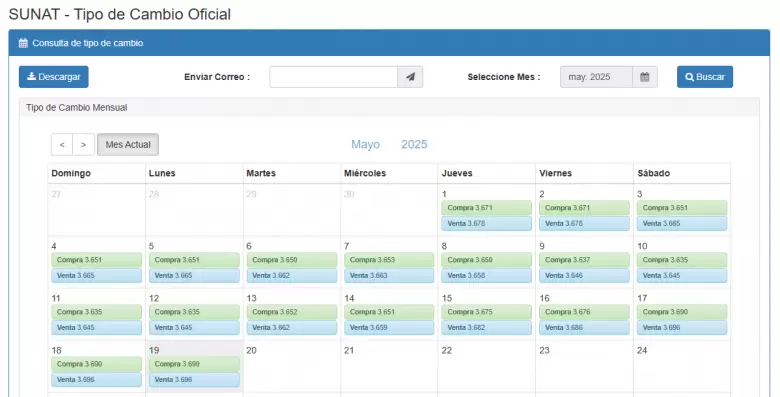Image resolution: width=780 pixels, height=397 pixels.
Task: Select Compra 3.650 on Thursday May 8
Action: pyautogui.click(x=486, y=260)
